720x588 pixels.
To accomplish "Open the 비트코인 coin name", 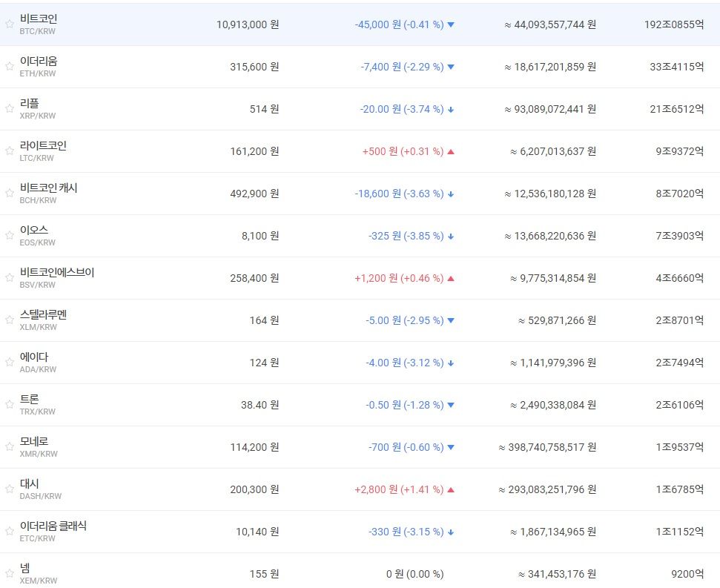I will [x=39, y=19].
